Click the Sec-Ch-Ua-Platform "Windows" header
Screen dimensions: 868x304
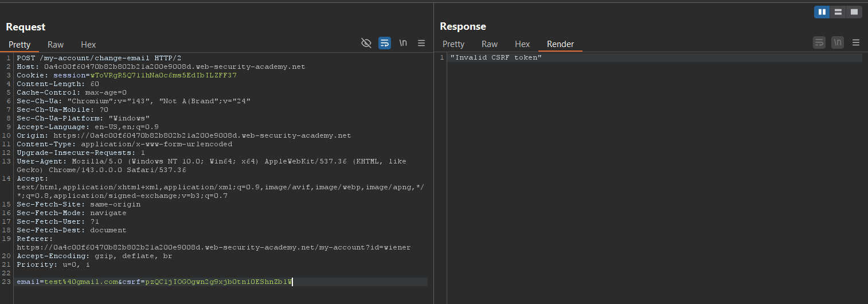point(83,118)
